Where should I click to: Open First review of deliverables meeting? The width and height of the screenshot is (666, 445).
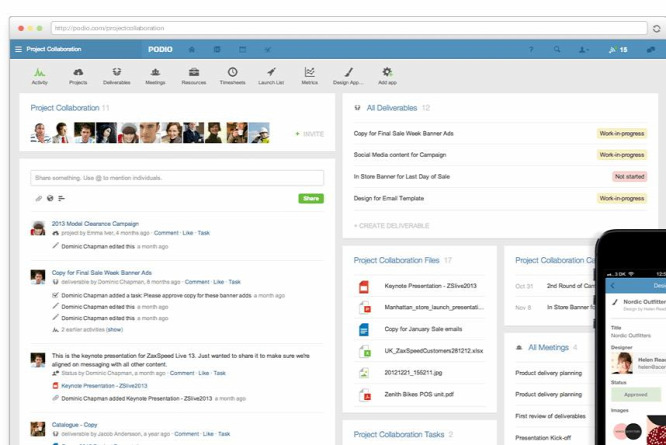pyautogui.click(x=550, y=416)
